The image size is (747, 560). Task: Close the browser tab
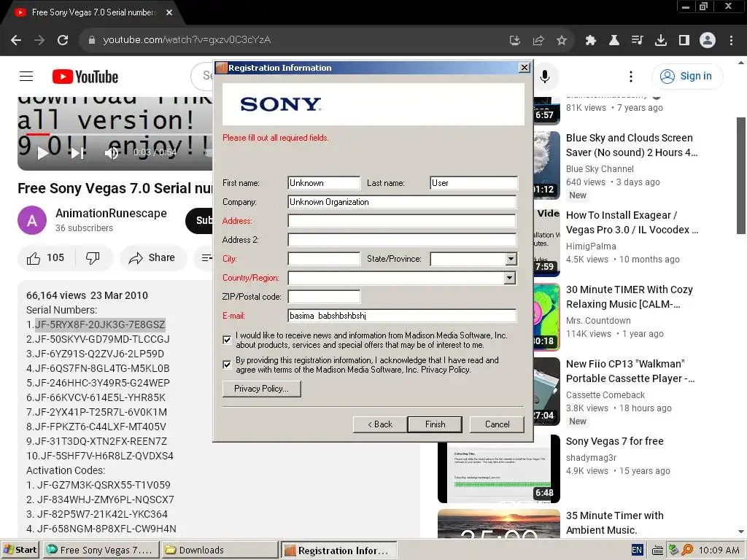tap(169, 12)
